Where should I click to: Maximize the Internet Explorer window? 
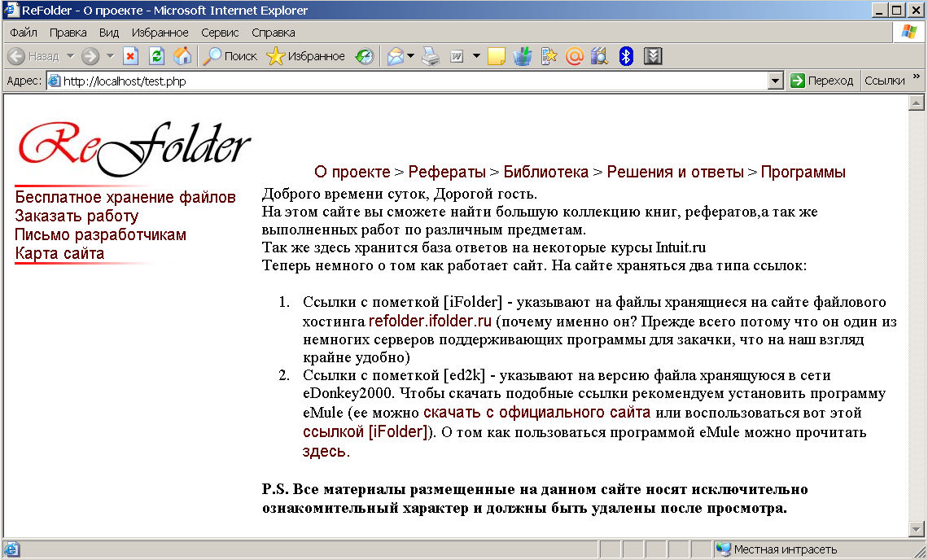coord(897,10)
